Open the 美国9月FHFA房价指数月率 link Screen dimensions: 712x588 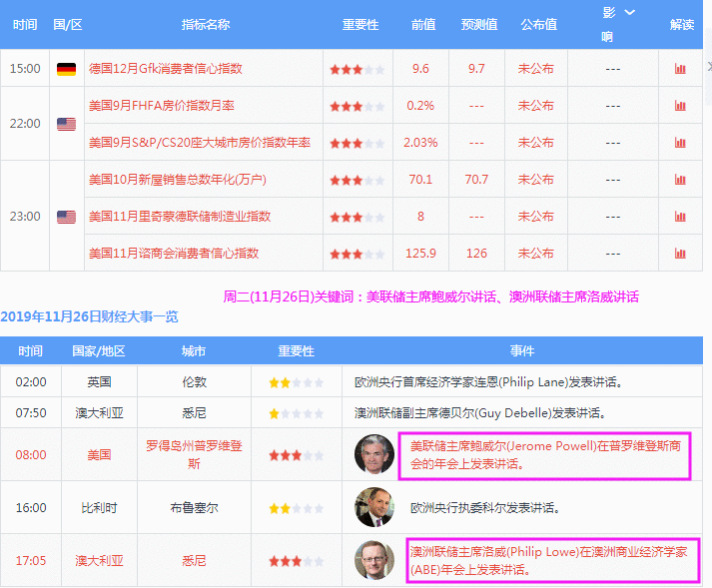pos(161,106)
